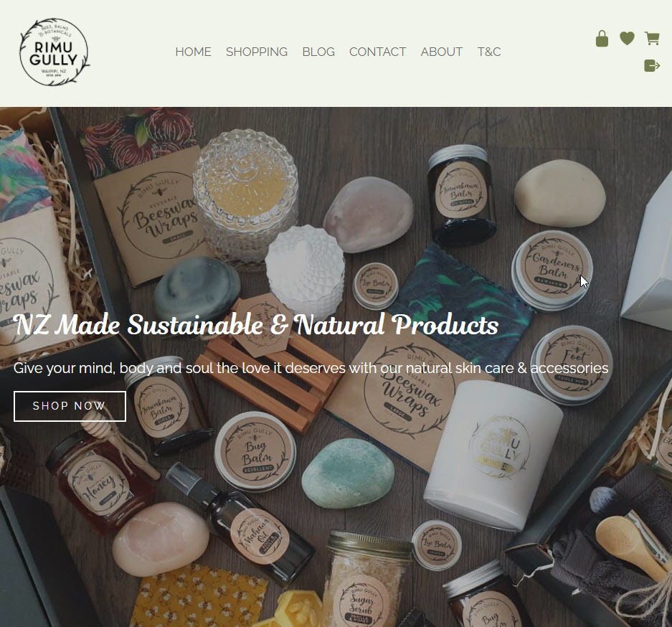Click the NZ Made Sustainable headline
Image resolution: width=672 pixels, height=627 pixels.
[255, 324]
